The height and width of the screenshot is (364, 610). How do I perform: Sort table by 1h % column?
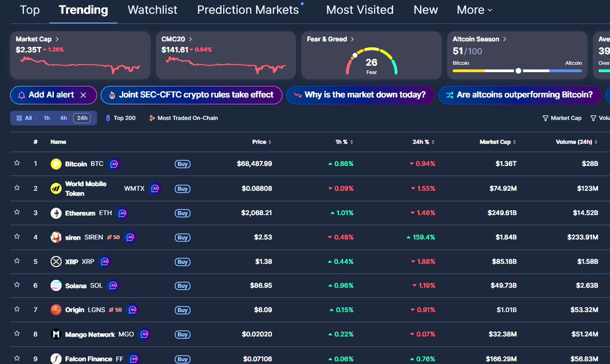pos(345,142)
